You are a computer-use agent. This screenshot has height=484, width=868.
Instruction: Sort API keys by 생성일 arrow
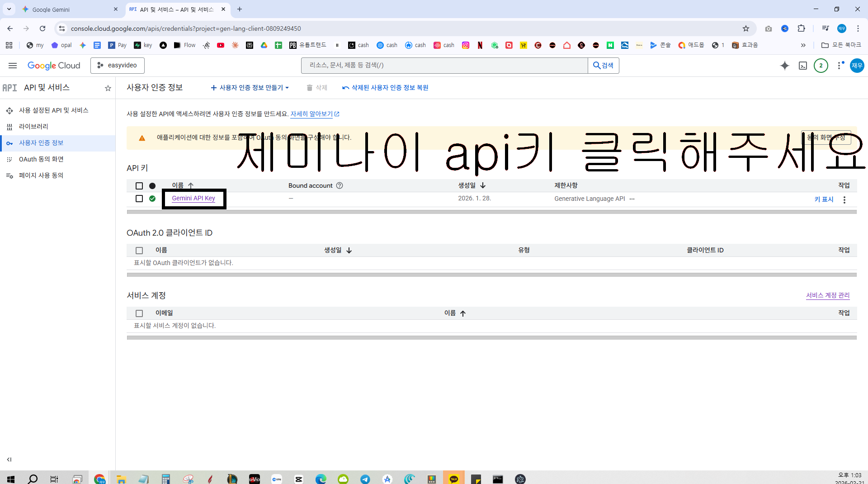(x=483, y=185)
